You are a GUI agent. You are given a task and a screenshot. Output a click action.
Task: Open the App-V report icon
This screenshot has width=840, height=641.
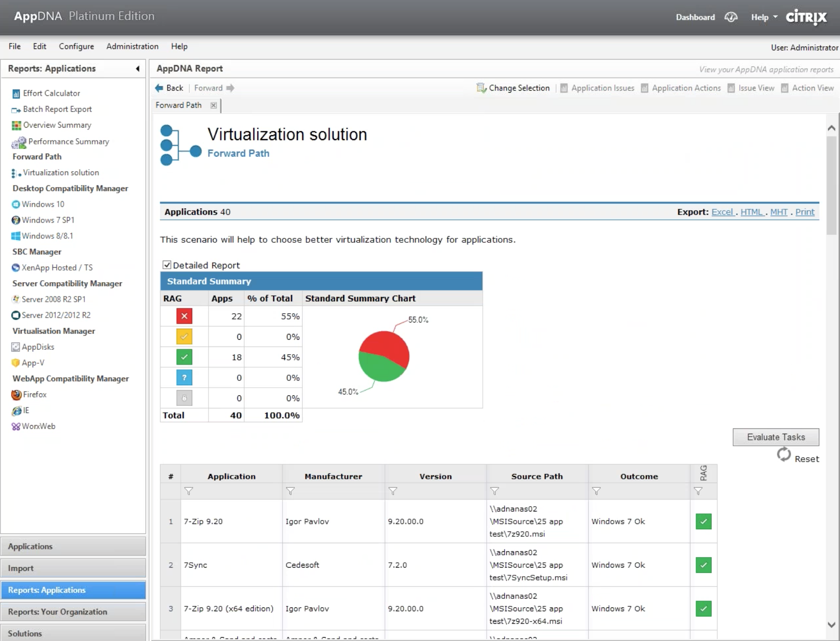(x=16, y=363)
